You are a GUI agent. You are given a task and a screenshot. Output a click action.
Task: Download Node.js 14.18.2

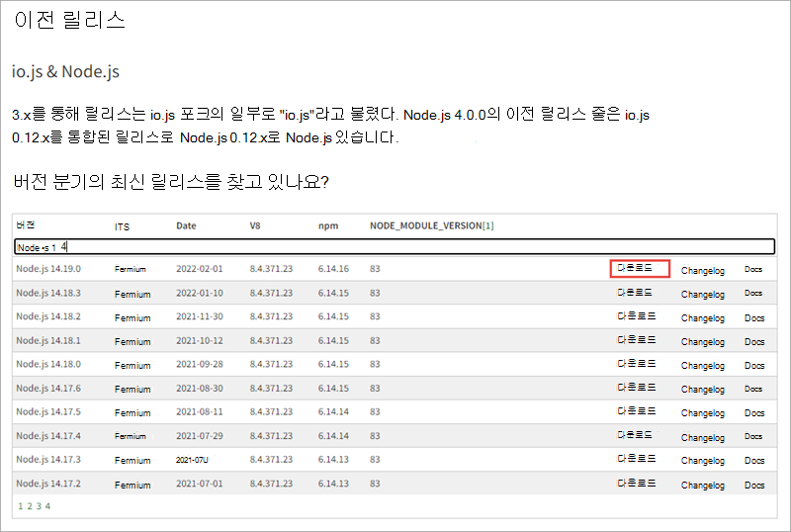637,316
